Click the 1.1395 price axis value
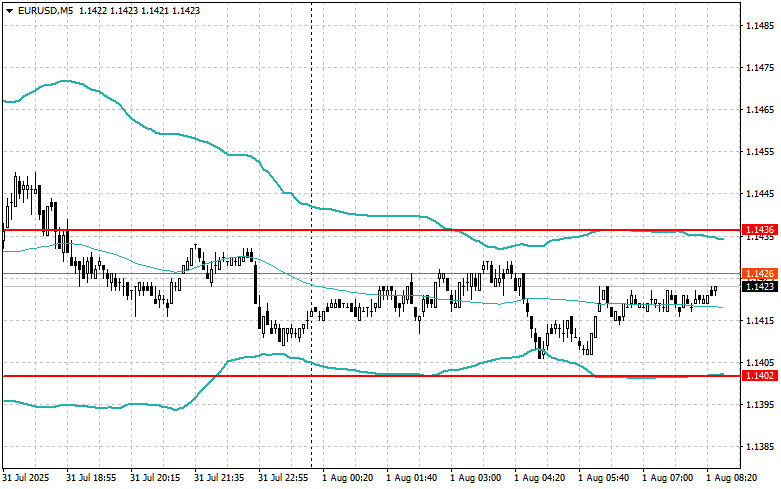 (x=761, y=404)
